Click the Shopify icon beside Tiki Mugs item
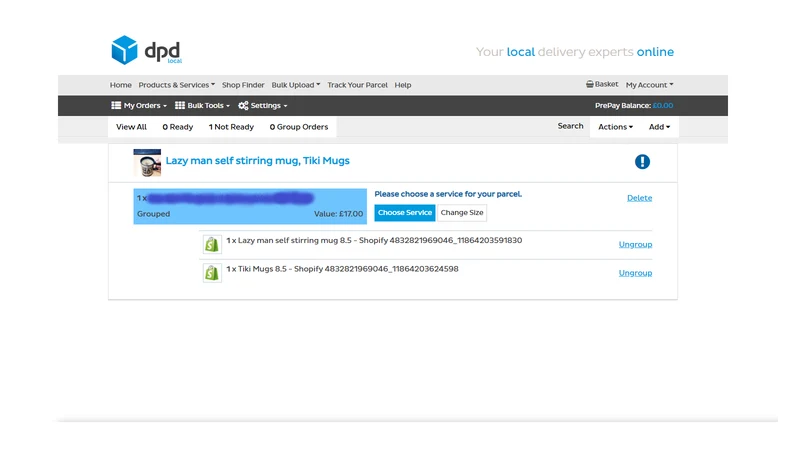800x450 pixels. pyautogui.click(x=212, y=273)
